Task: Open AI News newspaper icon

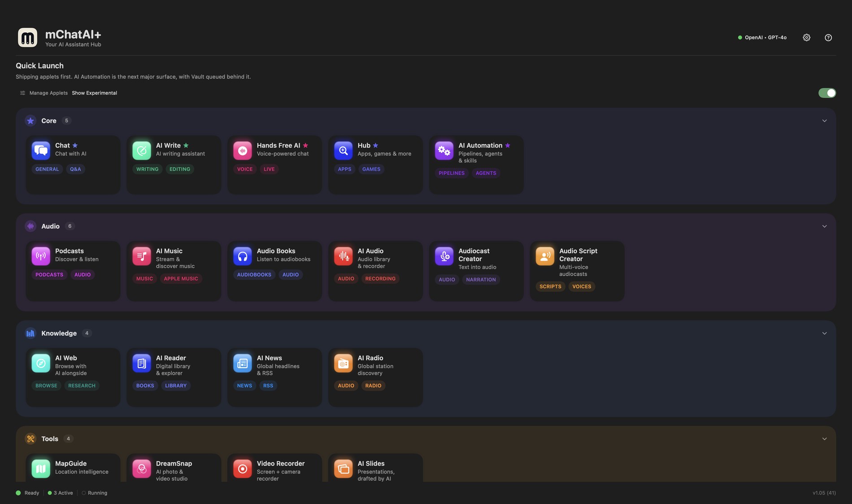Action: pyautogui.click(x=243, y=363)
